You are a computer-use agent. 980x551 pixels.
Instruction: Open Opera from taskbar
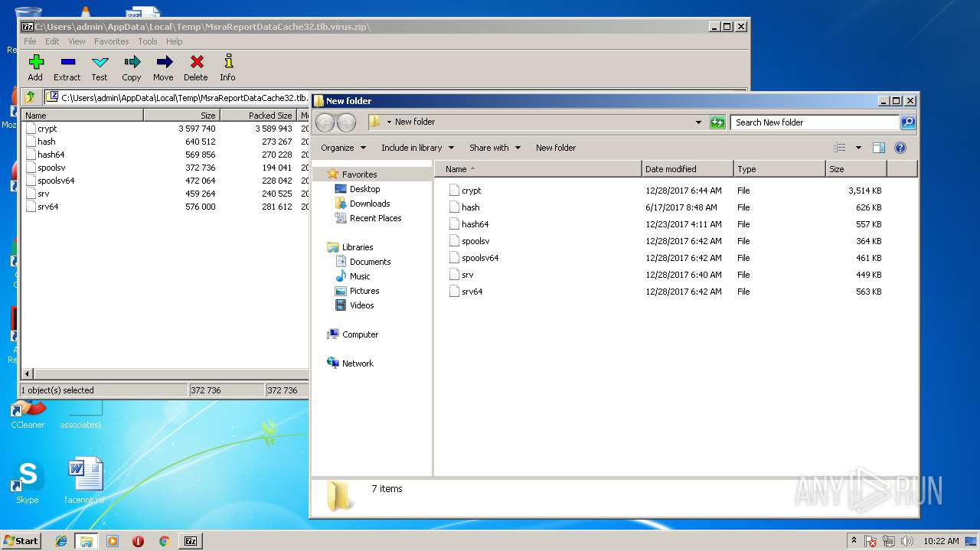coord(138,541)
